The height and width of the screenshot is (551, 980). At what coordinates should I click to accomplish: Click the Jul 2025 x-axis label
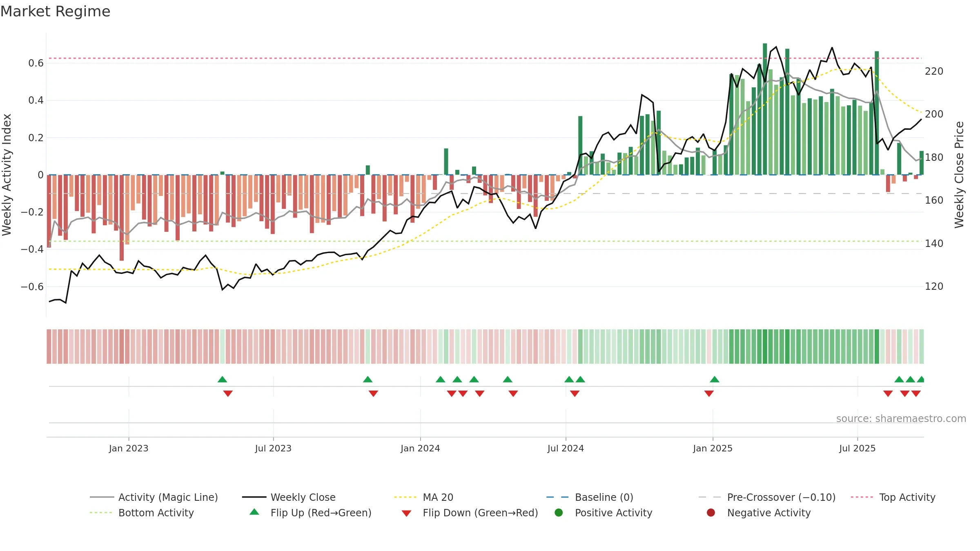pyautogui.click(x=857, y=448)
